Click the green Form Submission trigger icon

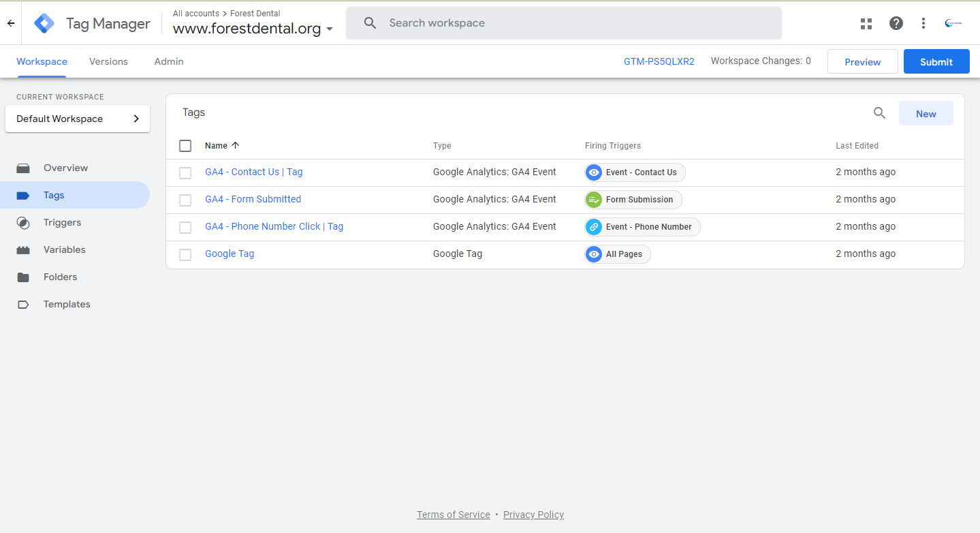click(594, 200)
